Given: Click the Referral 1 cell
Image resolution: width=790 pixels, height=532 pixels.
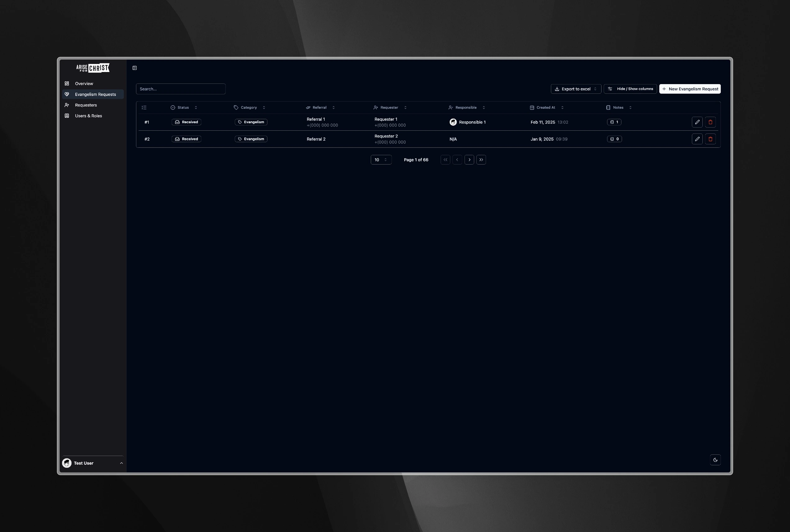Looking at the screenshot, I should click(x=322, y=122).
